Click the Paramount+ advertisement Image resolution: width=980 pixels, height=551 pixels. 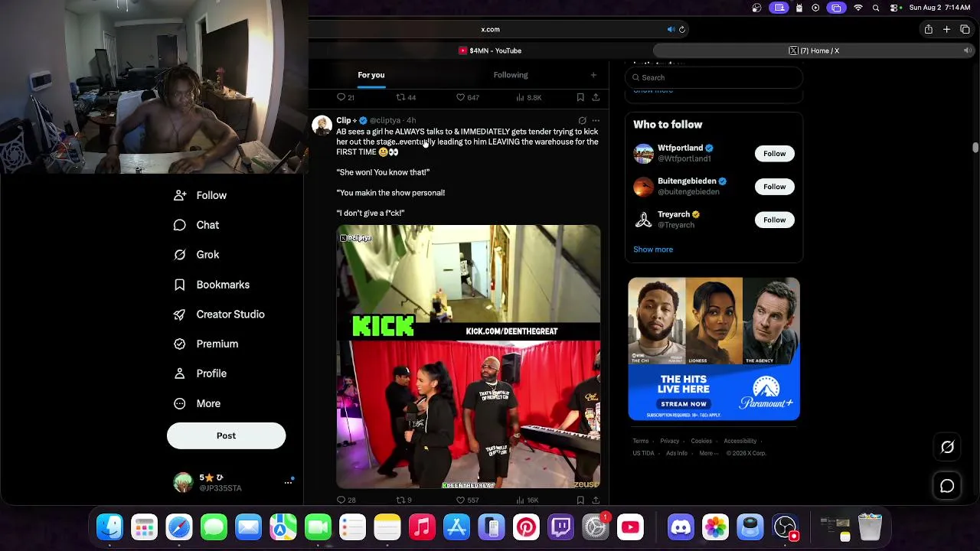click(714, 349)
